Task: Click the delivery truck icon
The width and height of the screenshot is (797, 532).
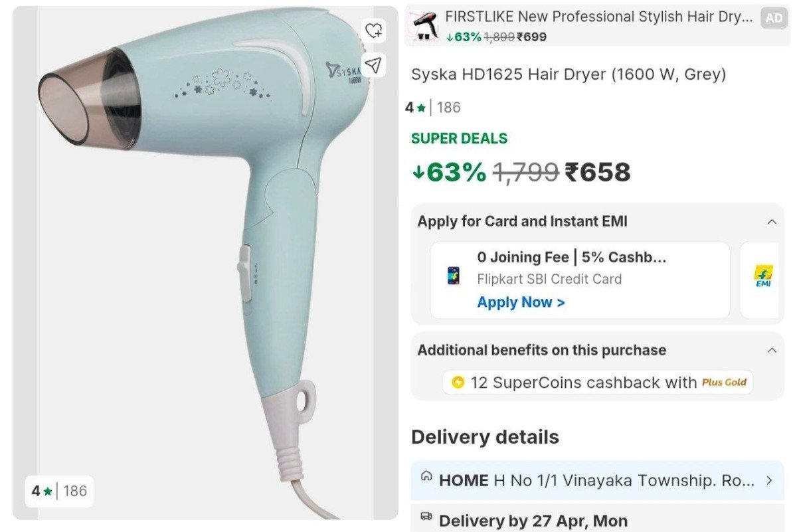Action: pos(426,516)
